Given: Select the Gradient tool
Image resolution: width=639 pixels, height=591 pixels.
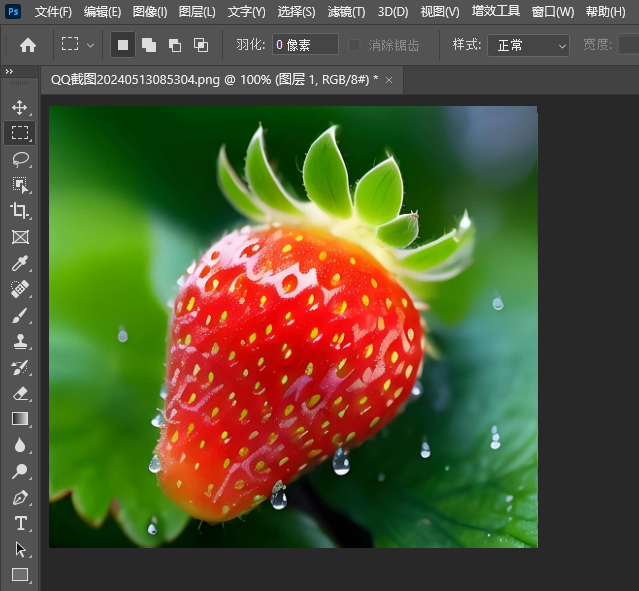Looking at the screenshot, I should point(20,419).
